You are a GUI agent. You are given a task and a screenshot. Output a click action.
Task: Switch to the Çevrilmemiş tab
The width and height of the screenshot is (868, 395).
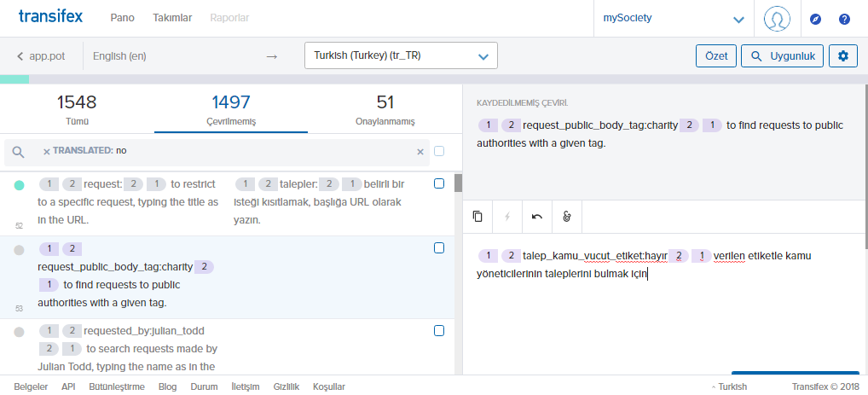pos(231,109)
